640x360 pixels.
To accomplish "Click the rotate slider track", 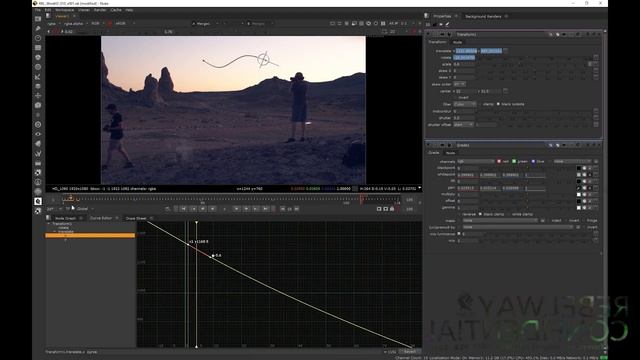I will pyautogui.click(x=534, y=58).
